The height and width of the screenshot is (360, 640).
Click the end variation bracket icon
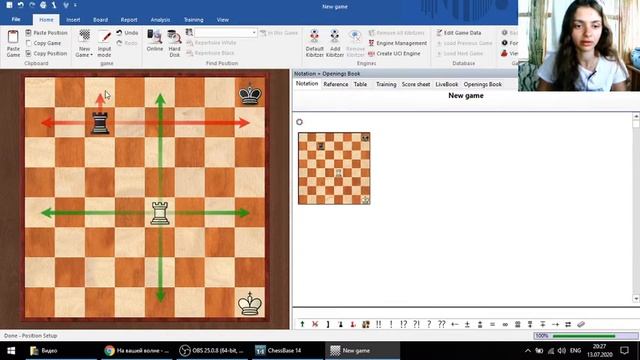pos(328,324)
